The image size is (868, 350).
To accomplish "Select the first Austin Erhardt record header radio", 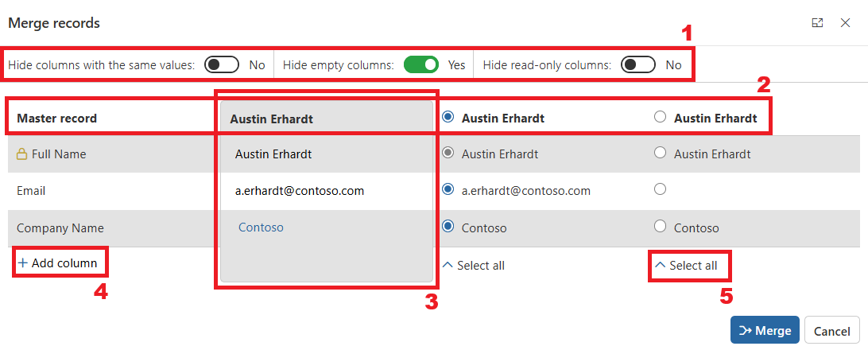I will [448, 117].
